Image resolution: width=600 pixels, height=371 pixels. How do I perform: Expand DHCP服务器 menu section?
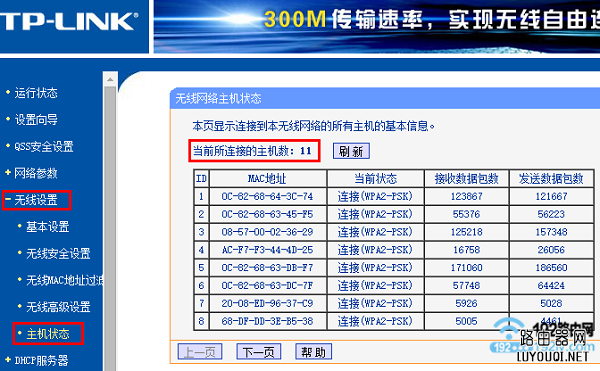(x=41, y=361)
